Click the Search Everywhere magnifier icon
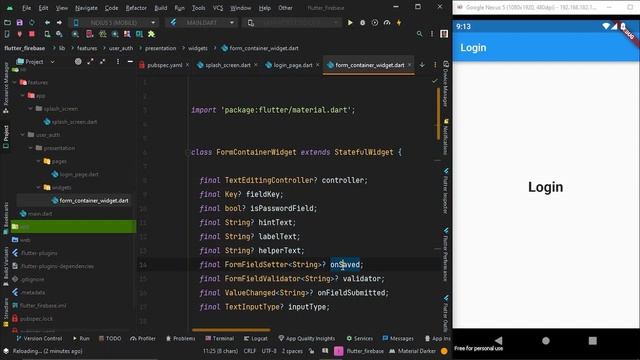Image resolution: width=640 pixels, height=360 pixels. coord(419,34)
